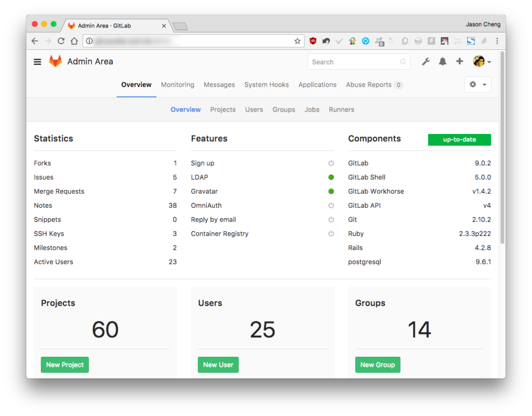Focus the Search input field
This screenshot has width=532, height=416.
click(359, 62)
